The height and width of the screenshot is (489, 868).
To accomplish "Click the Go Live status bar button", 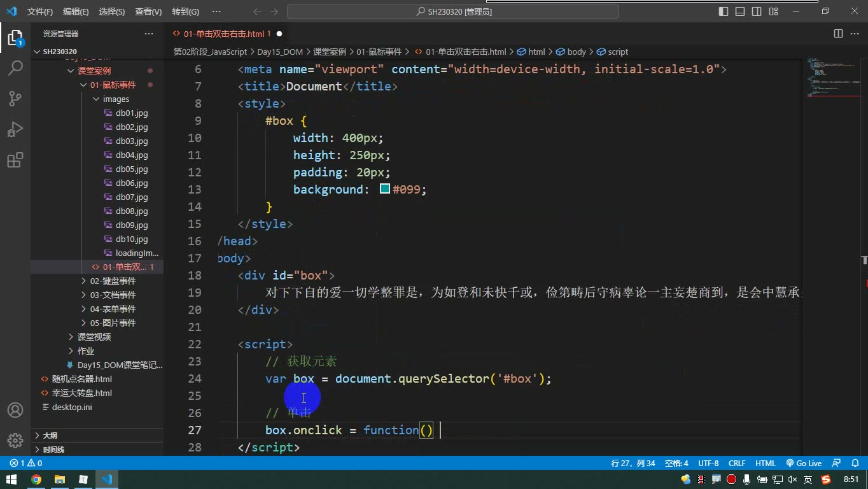I will tap(804, 464).
